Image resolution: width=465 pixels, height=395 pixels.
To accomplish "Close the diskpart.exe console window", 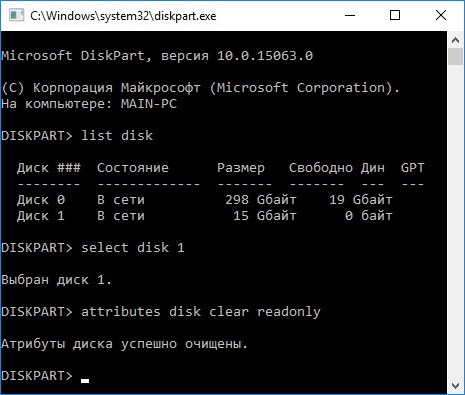I will click(441, 15).
